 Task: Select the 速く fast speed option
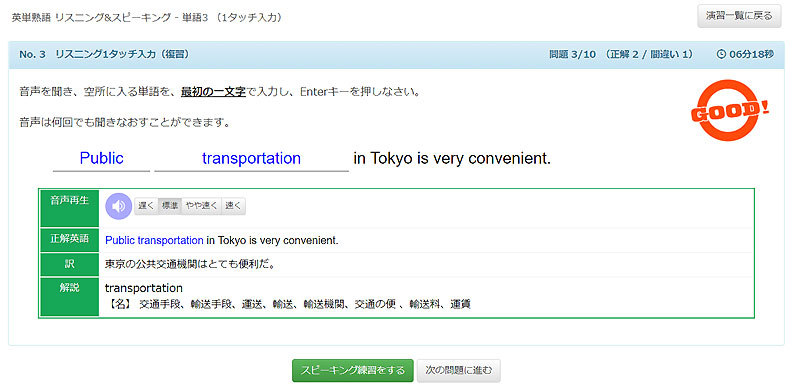(x=233, y=206)
